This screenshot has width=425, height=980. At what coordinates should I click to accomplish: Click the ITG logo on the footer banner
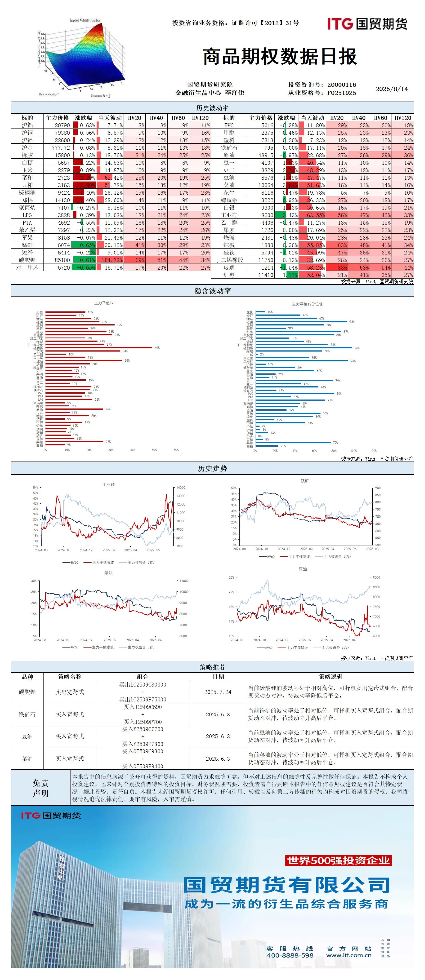coord(51,815)
